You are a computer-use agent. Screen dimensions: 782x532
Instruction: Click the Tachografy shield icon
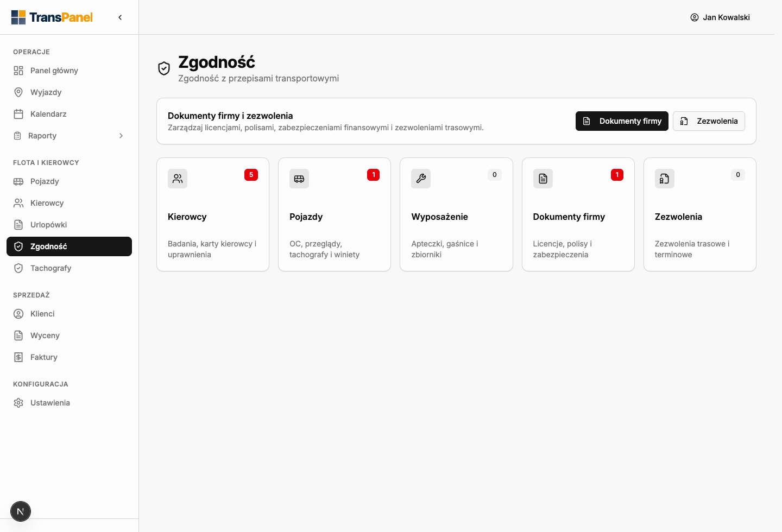pyautogui.click(x=18, y=268)
